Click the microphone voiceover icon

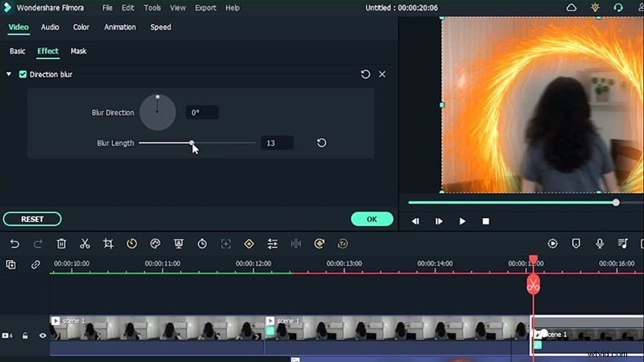(600, 244)
